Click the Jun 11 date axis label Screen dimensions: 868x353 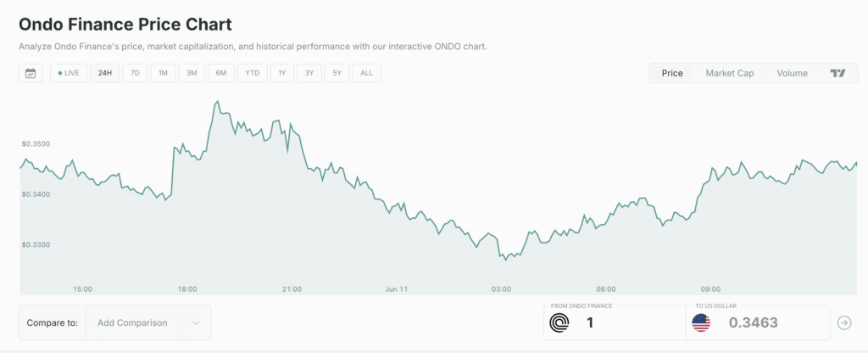coord(397,289)
